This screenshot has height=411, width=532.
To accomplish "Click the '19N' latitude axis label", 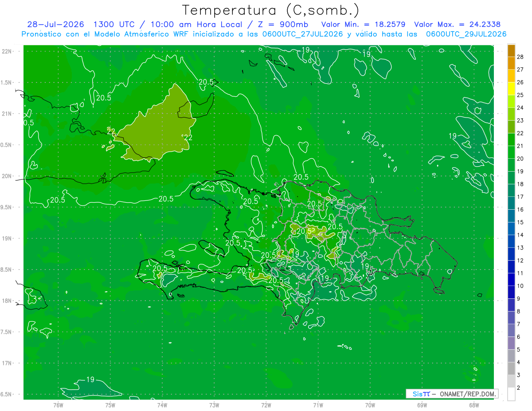I will (7, 239).
